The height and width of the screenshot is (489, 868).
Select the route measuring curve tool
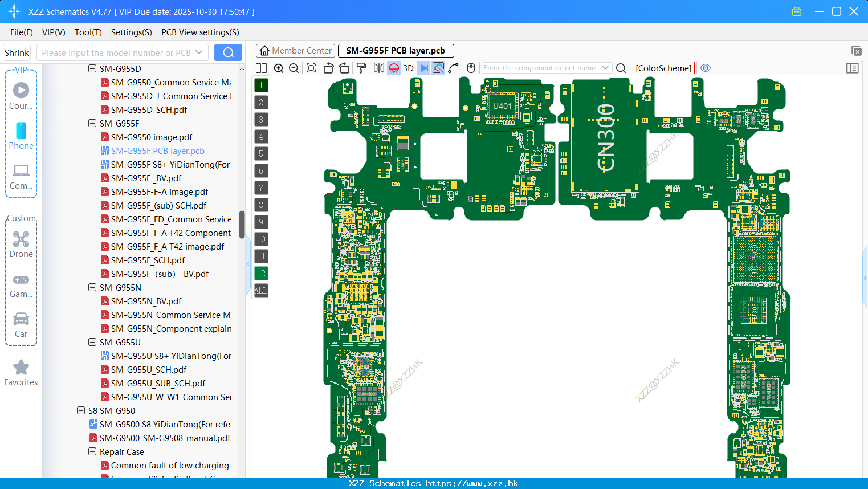pos(454,68)
